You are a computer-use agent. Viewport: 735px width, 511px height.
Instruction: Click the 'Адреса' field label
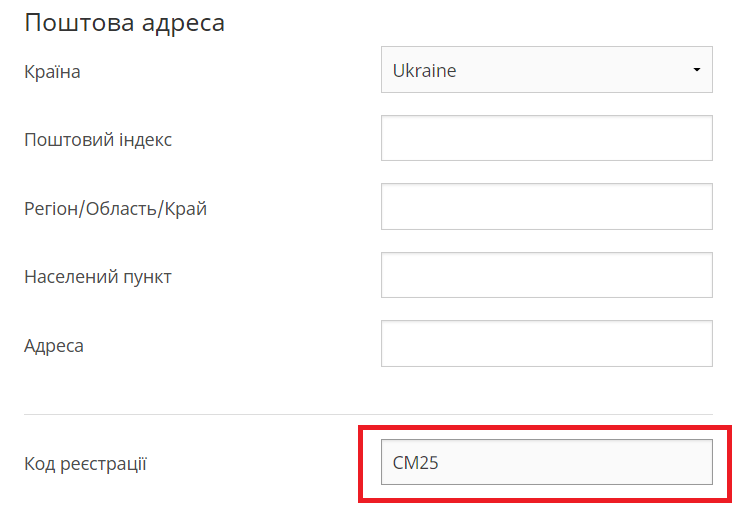click(x=54, y=346)
